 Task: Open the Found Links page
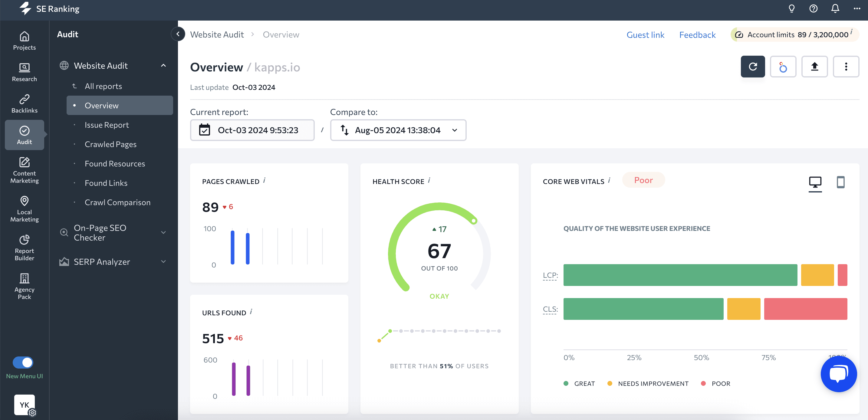[x=106, y=183]
